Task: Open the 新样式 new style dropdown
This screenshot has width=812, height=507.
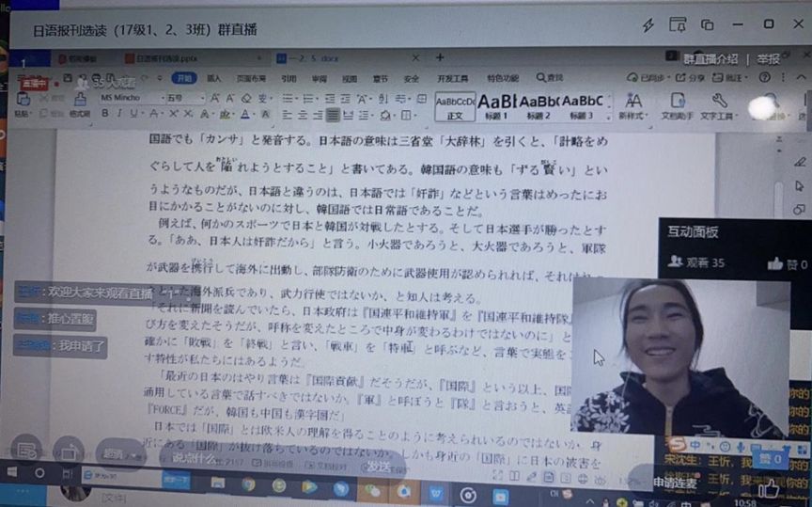Action: [x=632, y=105]
